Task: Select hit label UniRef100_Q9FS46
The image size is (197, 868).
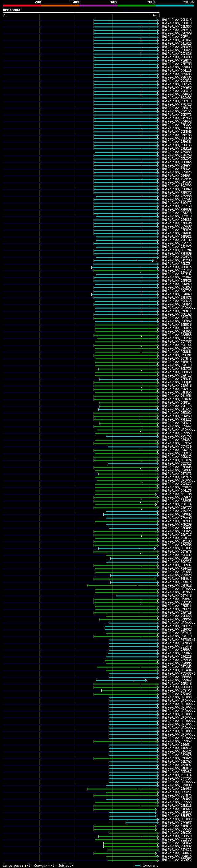Action: coord(177,684)
